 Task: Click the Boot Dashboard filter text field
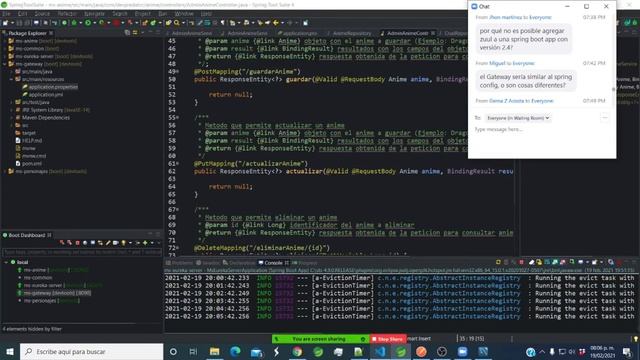tap(82, 253)
